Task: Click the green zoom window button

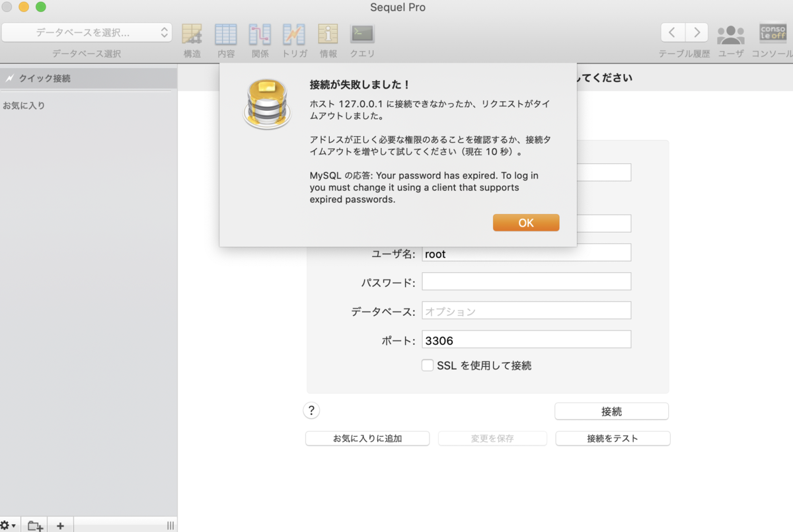Action: pos(41,7)
